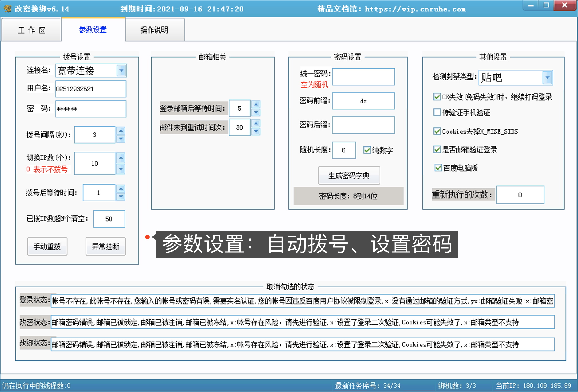Viewport: 578px width, 392px height.
Task: Select the 参数设置 tab
Action: (93, 30)
